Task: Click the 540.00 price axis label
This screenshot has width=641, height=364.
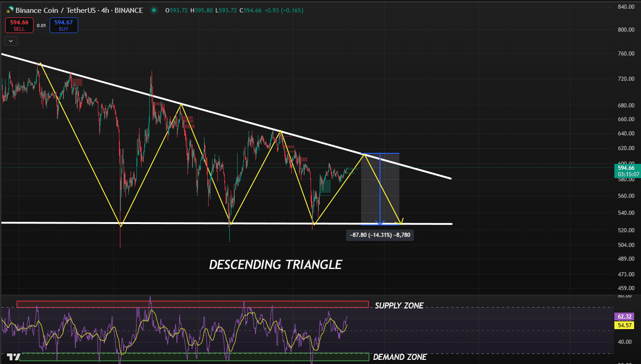Action: coord(626,213)
